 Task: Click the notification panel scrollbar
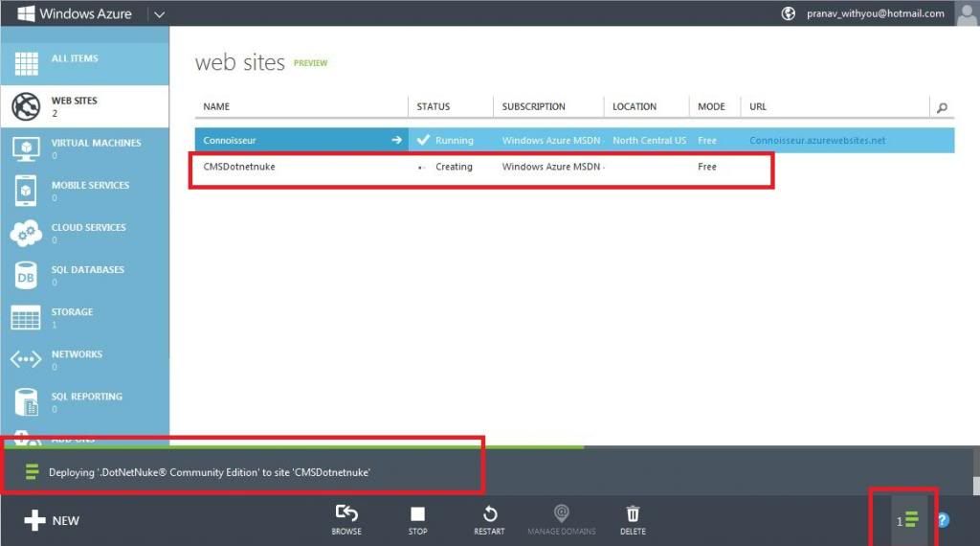pyautogui.click(x=976, y=471)
